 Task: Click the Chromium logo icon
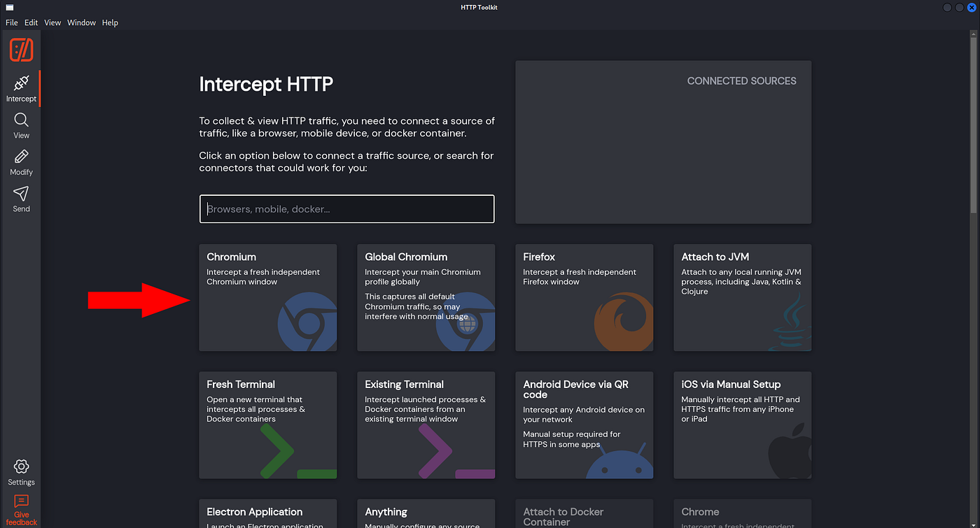pos(307,322)
